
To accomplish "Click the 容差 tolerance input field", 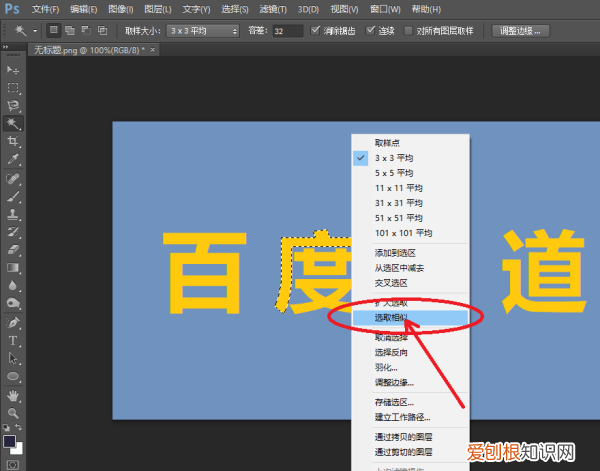I will (287, 31).
